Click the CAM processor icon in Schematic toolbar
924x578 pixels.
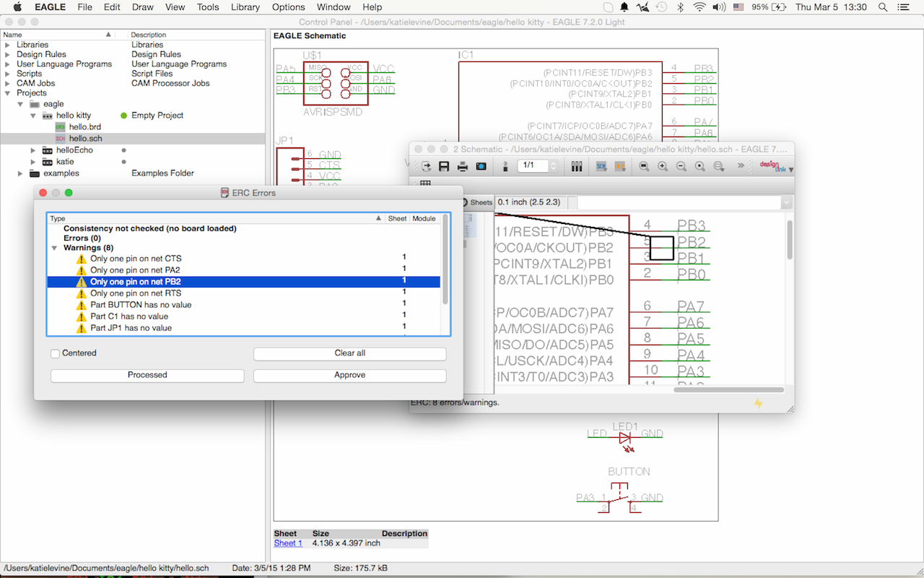coord(481,166)
